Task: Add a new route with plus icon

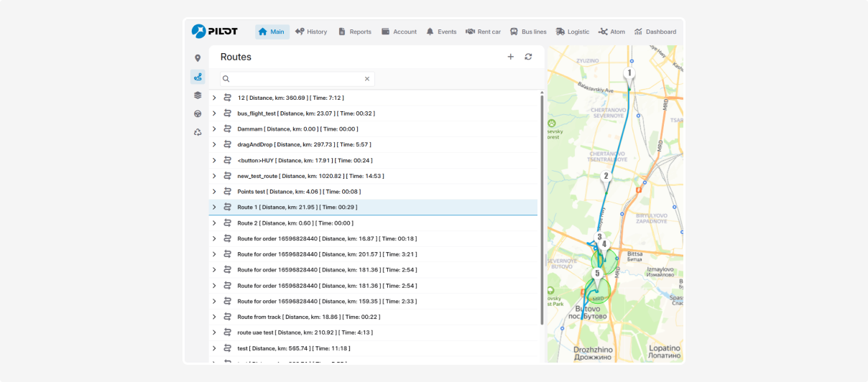Action: click(511, 57)
